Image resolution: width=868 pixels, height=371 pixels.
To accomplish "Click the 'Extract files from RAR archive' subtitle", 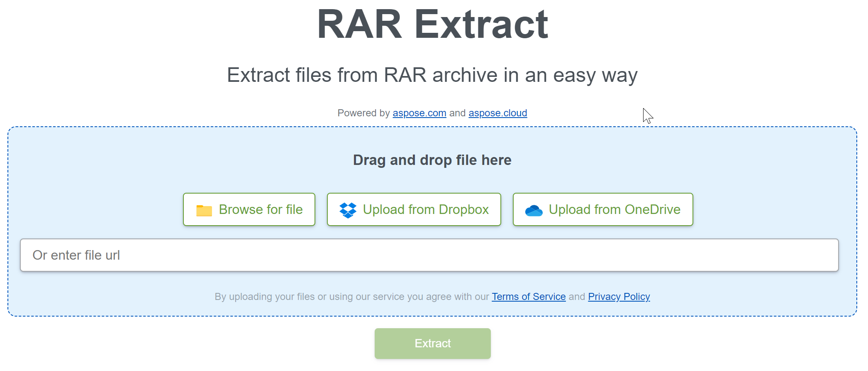I will (x=432, y=75).
